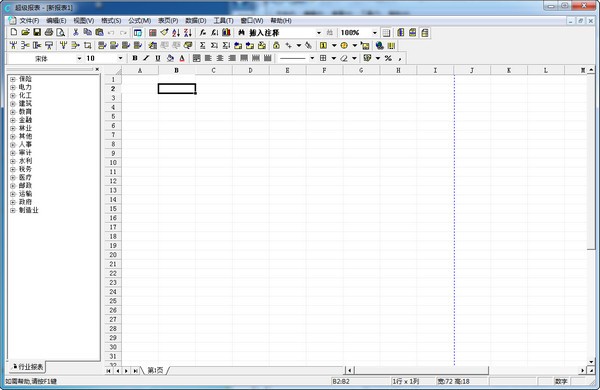Open the 工具(T) menu
Screen dimensions: 600x390
point(223,21)
